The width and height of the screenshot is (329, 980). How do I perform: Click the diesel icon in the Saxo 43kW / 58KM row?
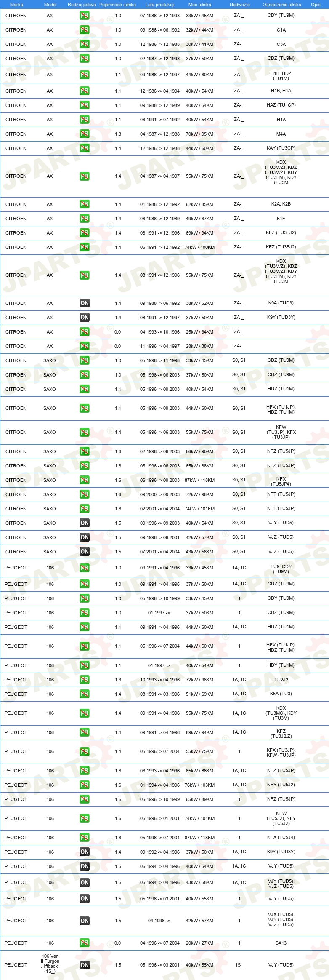coord(84,552)
